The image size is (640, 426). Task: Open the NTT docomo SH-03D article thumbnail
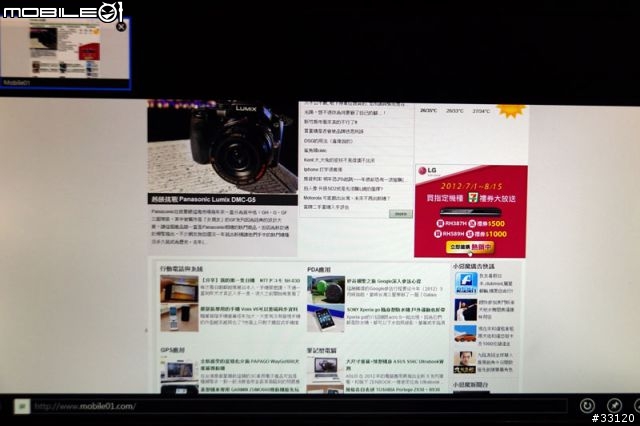coord(179,289)
